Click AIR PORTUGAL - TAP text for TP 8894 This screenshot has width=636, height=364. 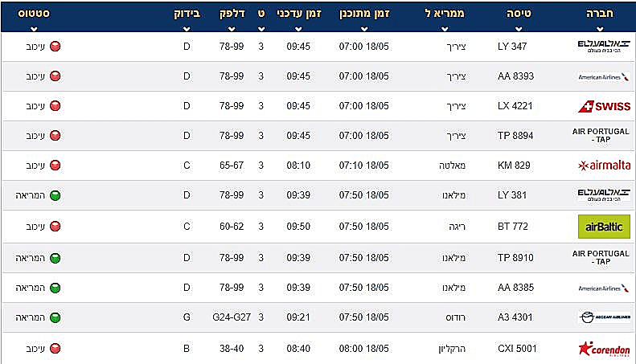coord(601,135)
